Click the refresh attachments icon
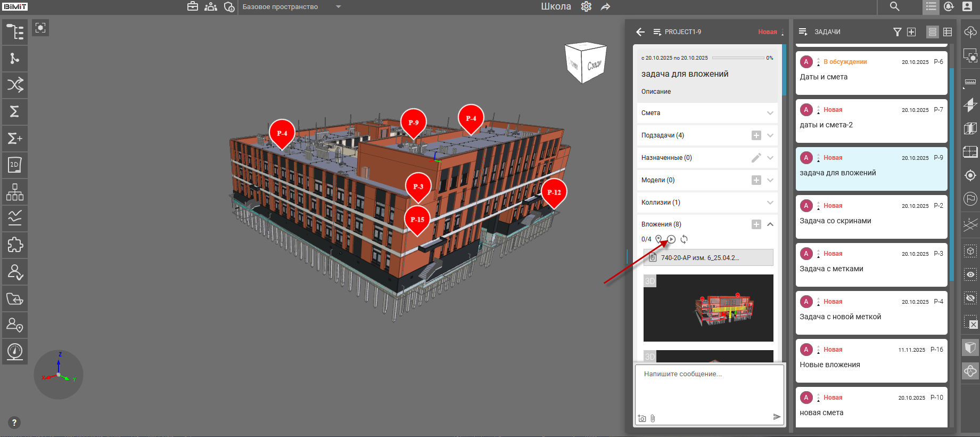This screenshot has height=437, width=980. click(x=684, y=239)
